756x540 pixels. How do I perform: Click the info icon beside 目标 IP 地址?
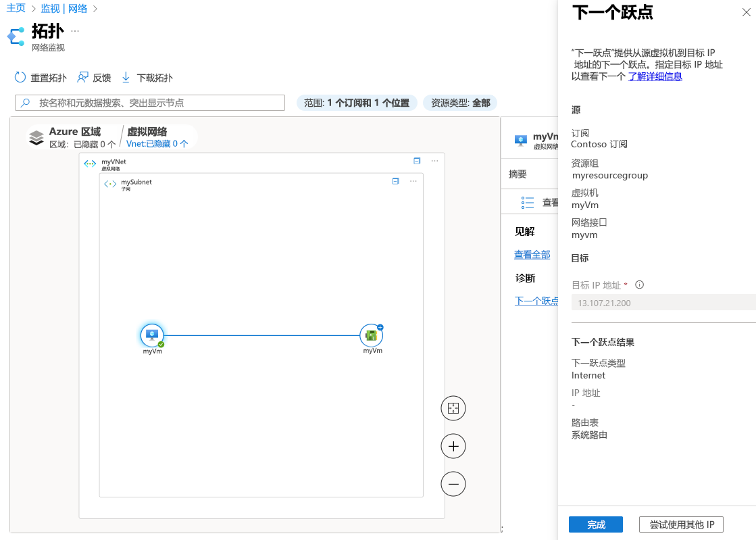(x=639, y=285)
